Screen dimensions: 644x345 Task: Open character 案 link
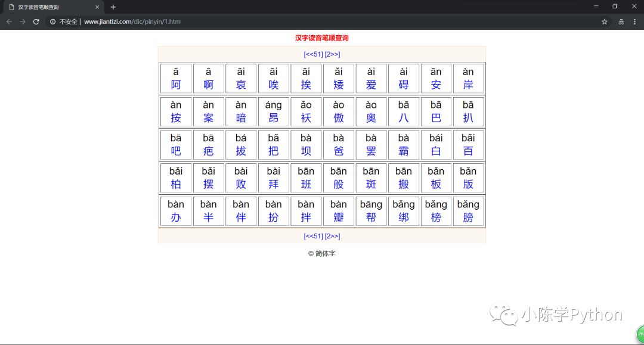[x=208, y=118]
